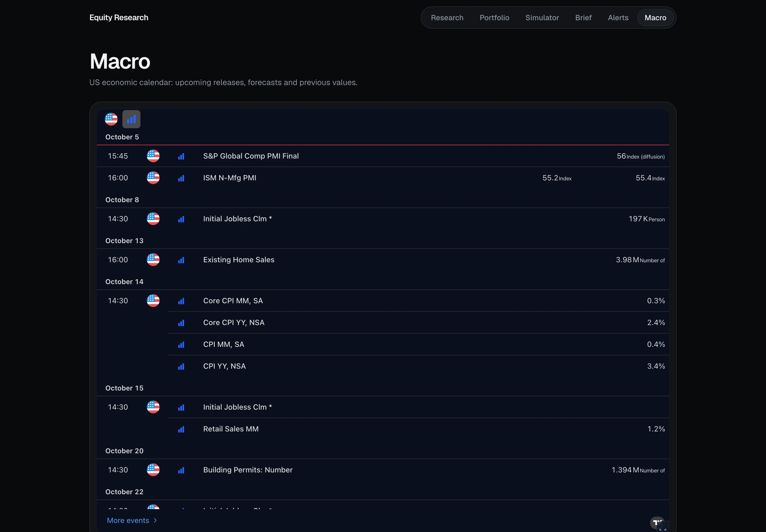The width and height of the screenshot is (766, 532).
Task: Toggle the importance bar-chart filter button
Action: [131, 119]
